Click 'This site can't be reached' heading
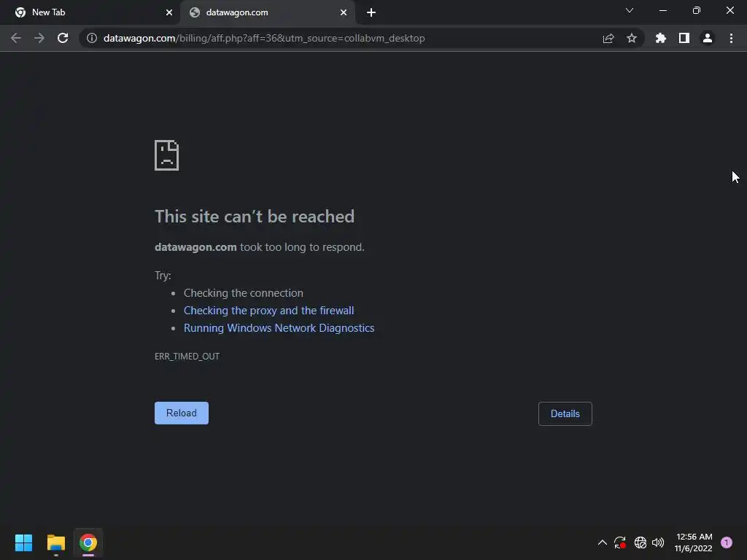This screenshot has height=560, width=747. pyautogui.click(x=255, y=217)
